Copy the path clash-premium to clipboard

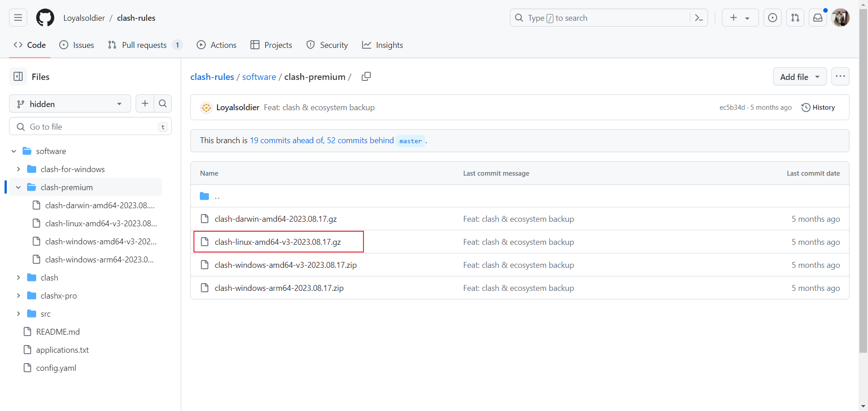coord(366,76)
